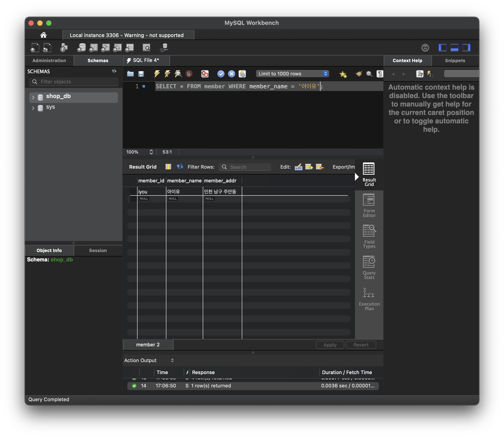Screen dimensions: 504x438
Task: Save query to favorites with star icon
Action: (343, 74)
